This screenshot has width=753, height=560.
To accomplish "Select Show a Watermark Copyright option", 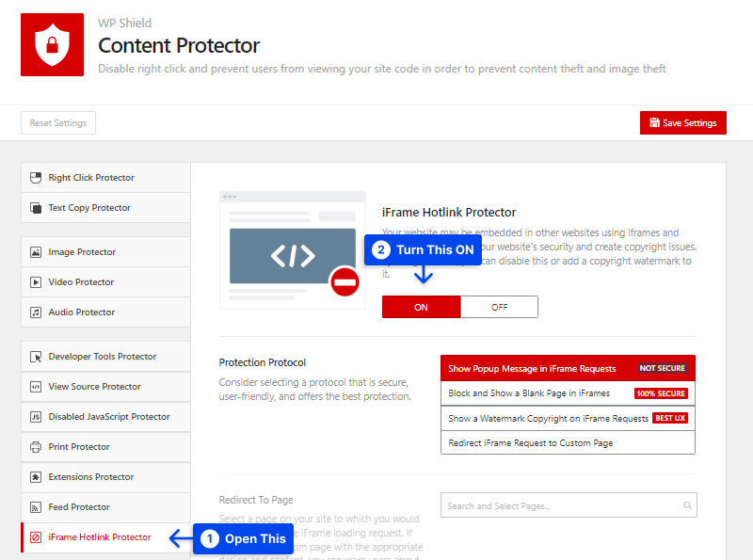I will 568,418.
